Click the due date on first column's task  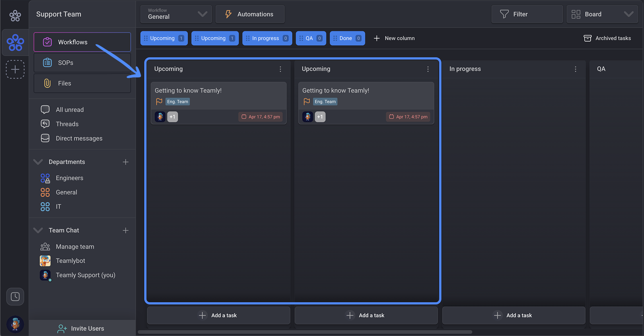tap(261, 117)
